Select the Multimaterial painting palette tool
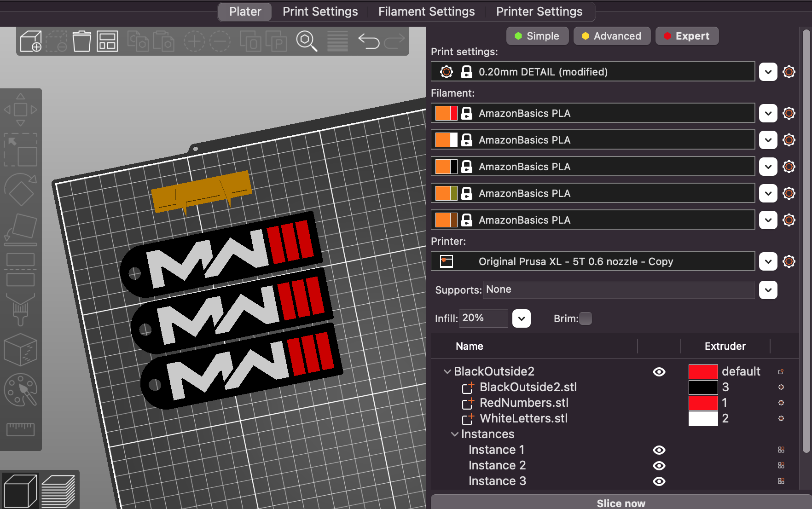Screen dimensions: 812x509 click(x=20, y=390)
